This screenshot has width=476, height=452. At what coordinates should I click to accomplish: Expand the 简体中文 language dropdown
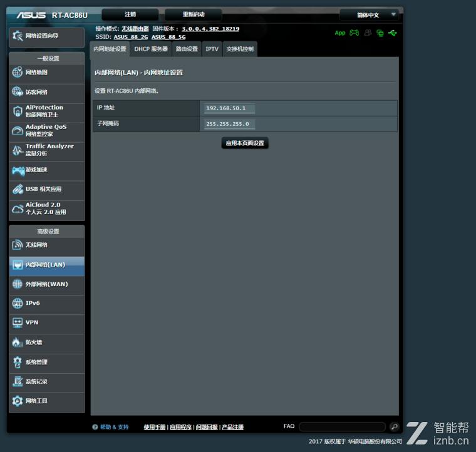[x=369, y=14]
